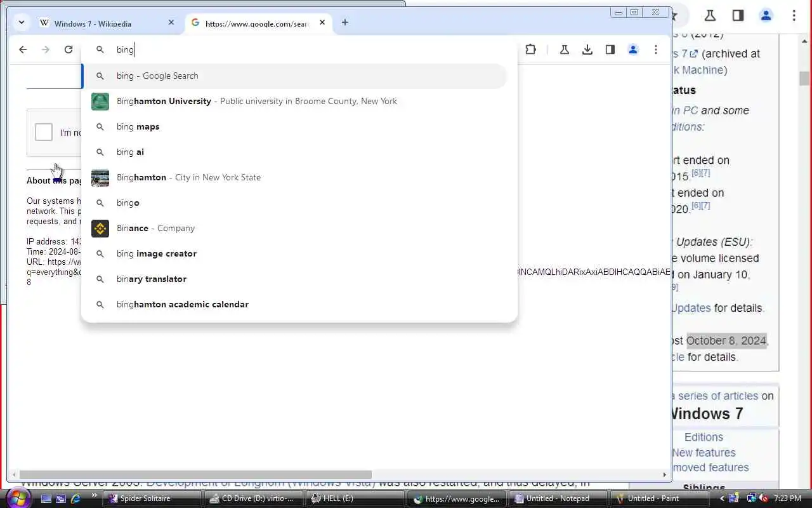
Task: Click the address bar containing 'bing'
Action: coord(299,50)
